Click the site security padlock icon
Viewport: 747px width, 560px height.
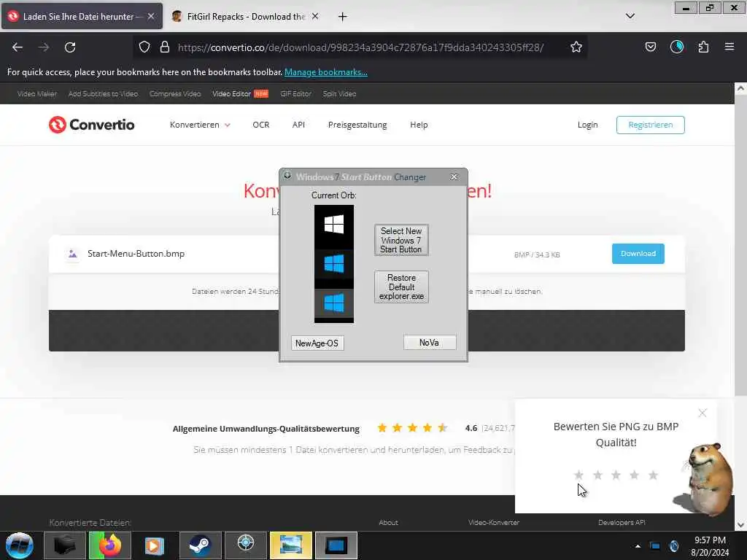pyautogui.click(x=165, y=47)
